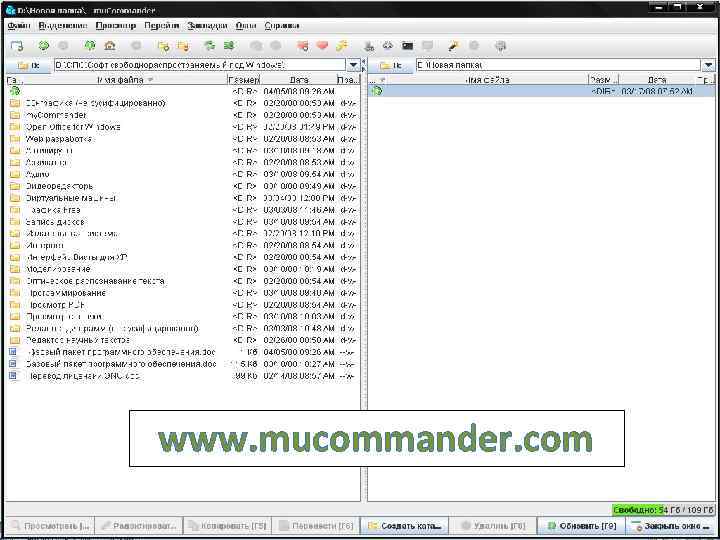Sort right panel by Дата column
Viewport: 720px width, 540px height.
pos(657,80)
